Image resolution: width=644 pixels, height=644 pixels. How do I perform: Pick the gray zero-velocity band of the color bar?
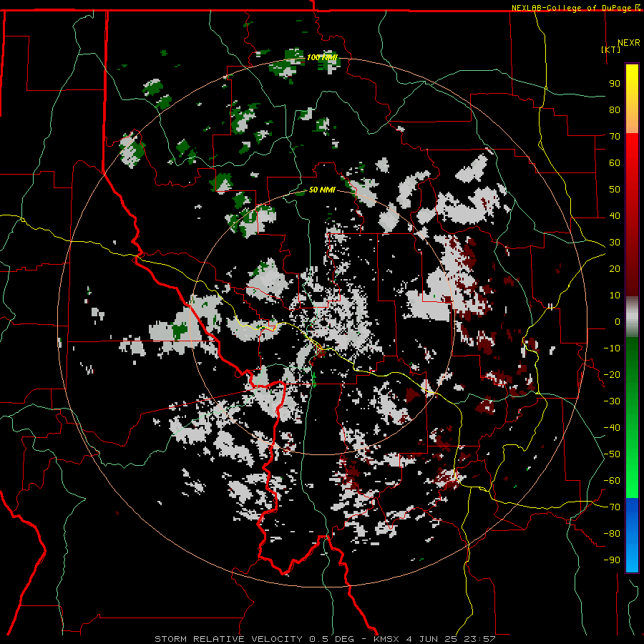point(632,317)
